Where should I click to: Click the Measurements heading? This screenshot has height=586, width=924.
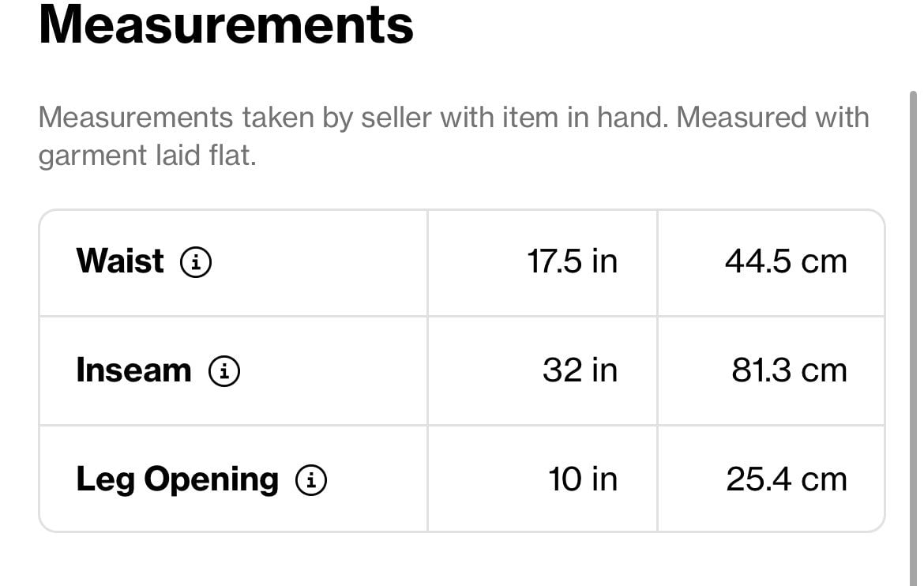click(227, 24)
